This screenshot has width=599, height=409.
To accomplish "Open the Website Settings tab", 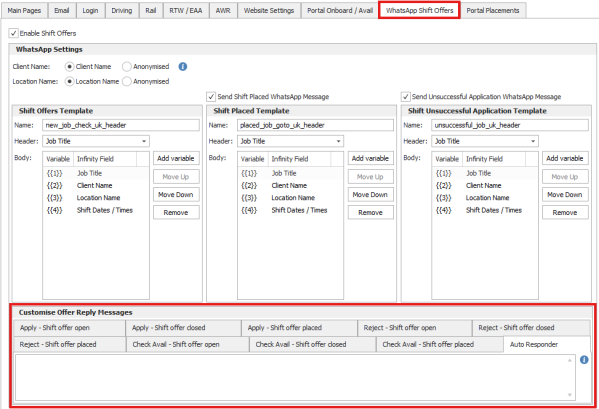I will 269,10.
